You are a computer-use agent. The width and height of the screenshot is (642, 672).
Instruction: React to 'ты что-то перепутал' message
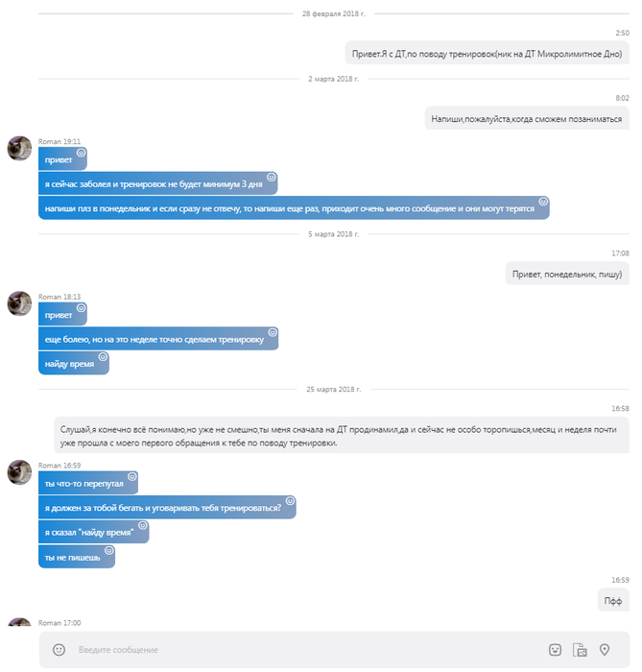(x=132, y=476)
